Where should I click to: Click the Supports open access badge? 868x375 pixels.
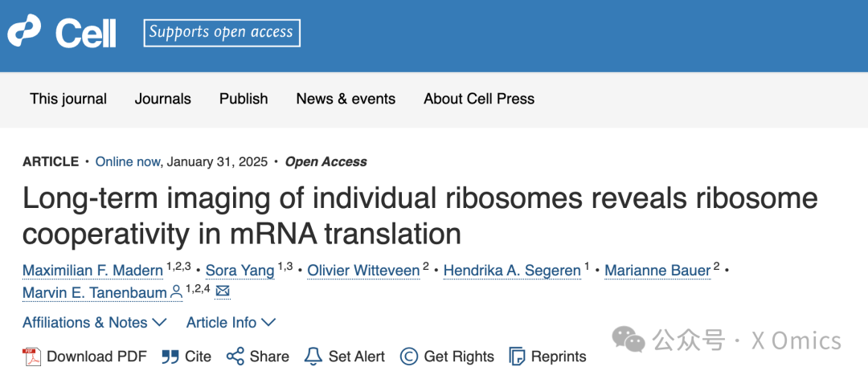point(221,32)
